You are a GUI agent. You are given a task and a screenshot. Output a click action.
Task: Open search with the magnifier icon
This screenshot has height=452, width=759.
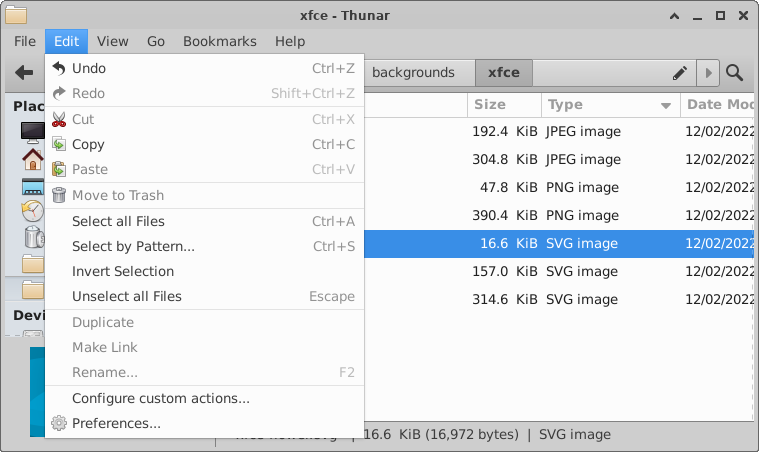coord(734,73)
